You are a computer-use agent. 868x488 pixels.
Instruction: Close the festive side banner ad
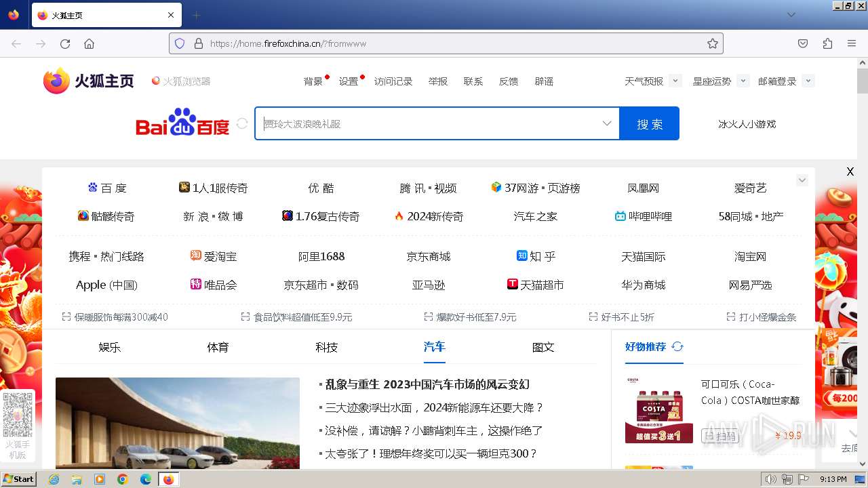point(850,171)
